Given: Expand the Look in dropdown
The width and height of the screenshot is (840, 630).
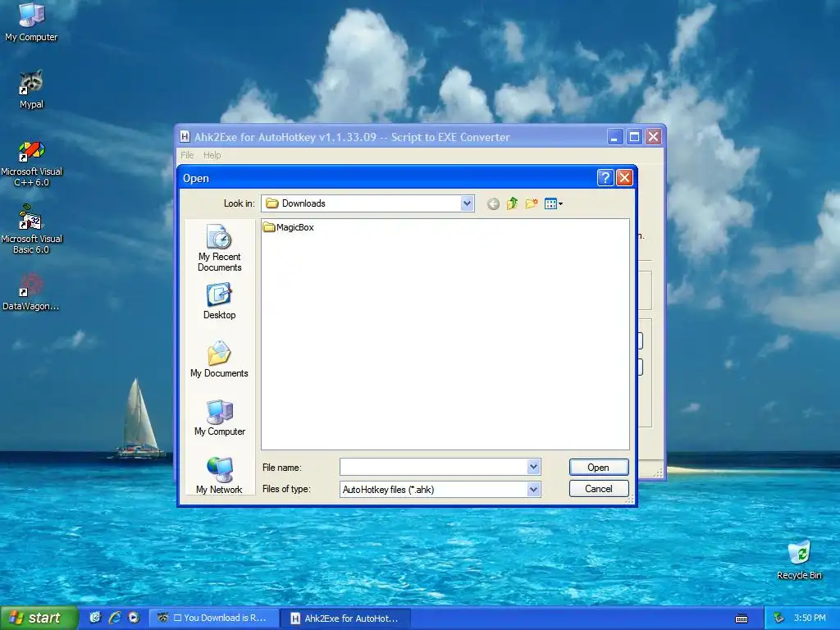Looking at the screenshot, I should [x=467, y=203].
